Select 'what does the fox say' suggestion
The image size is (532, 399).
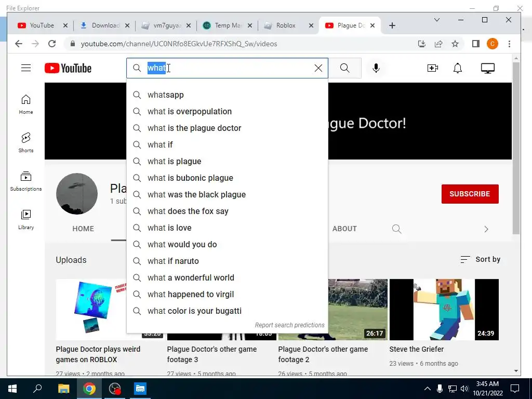[227, 211]
